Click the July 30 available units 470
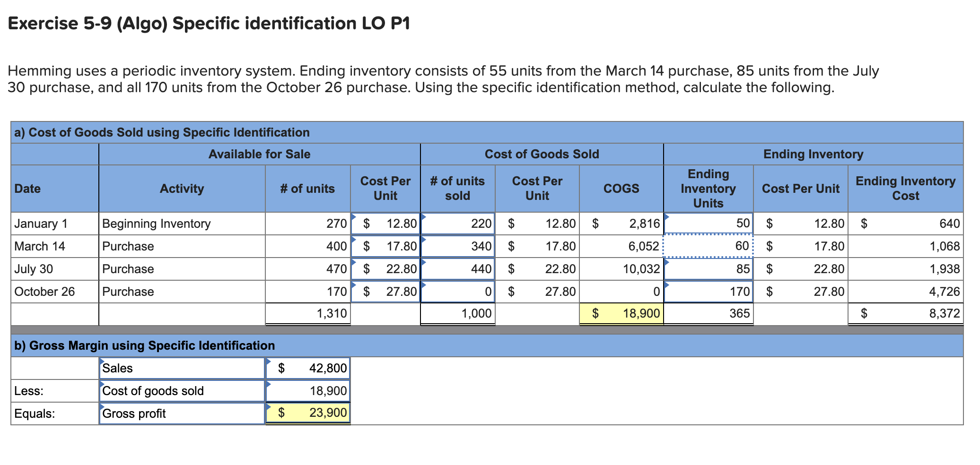980x465 pixels. coord(308,269)
